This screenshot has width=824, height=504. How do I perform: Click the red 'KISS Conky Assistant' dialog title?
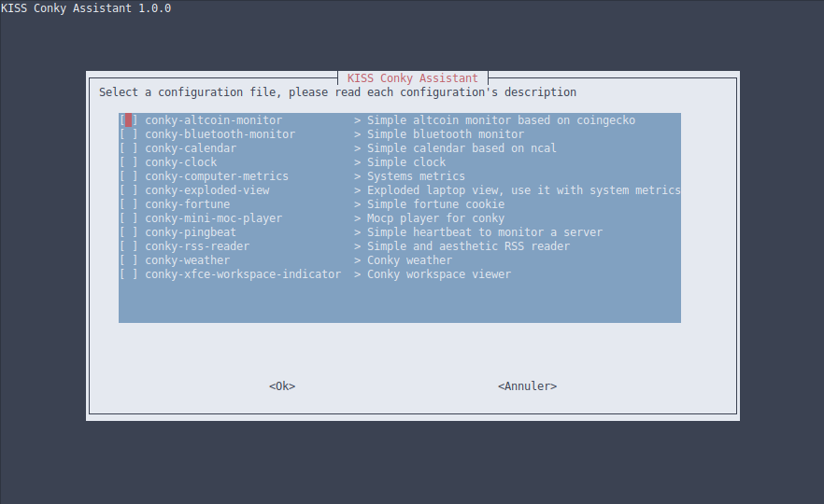coord(413,78)
